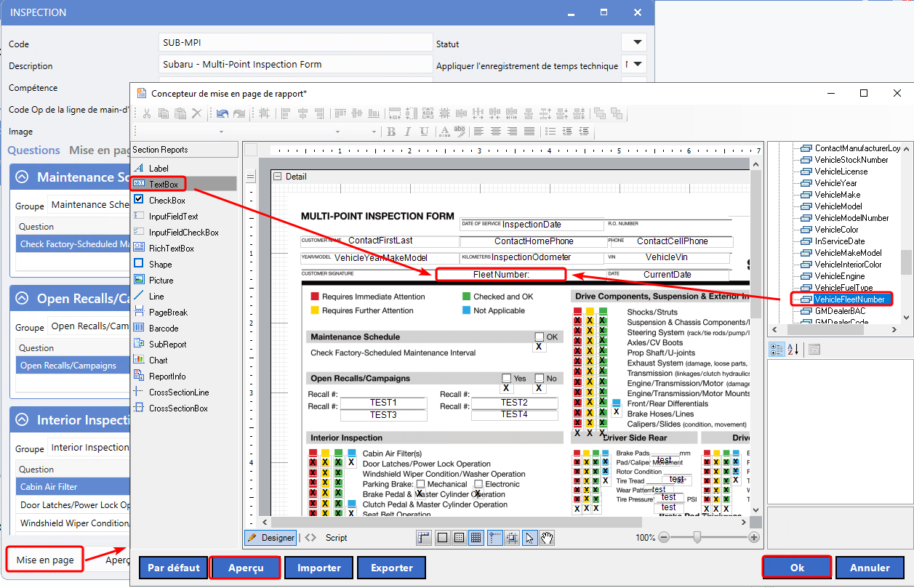Choose the Picture control from Section Reports

pyautogui.click(x=161, y=281)
